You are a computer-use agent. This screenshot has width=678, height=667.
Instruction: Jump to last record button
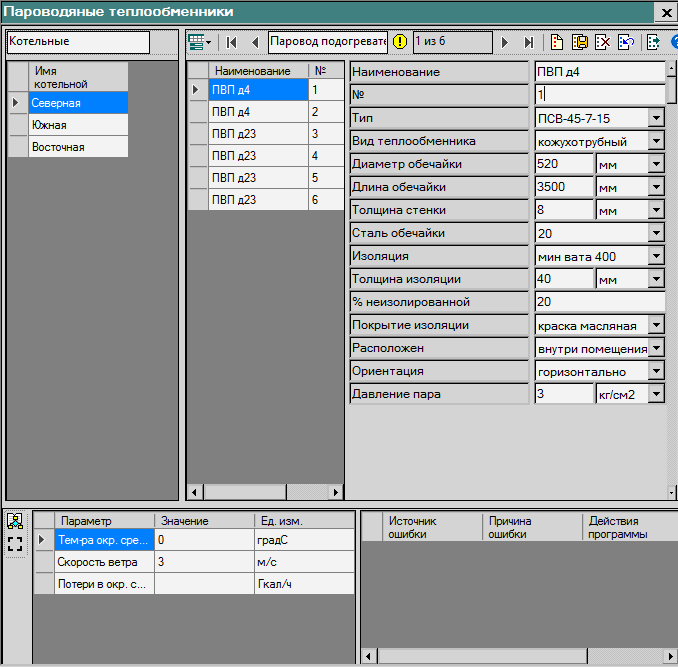[x=528, y=42]
